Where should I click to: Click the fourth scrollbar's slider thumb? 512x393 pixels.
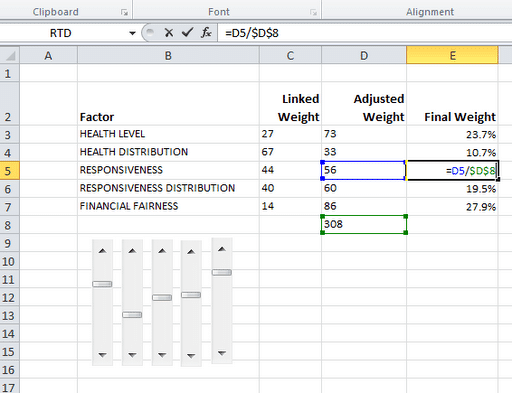click(191, 295)
